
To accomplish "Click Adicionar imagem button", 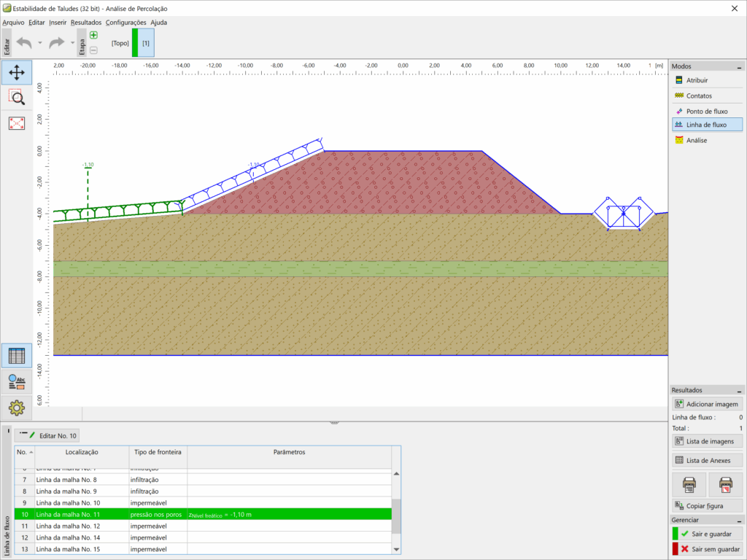I will click(x=707, y=404).
